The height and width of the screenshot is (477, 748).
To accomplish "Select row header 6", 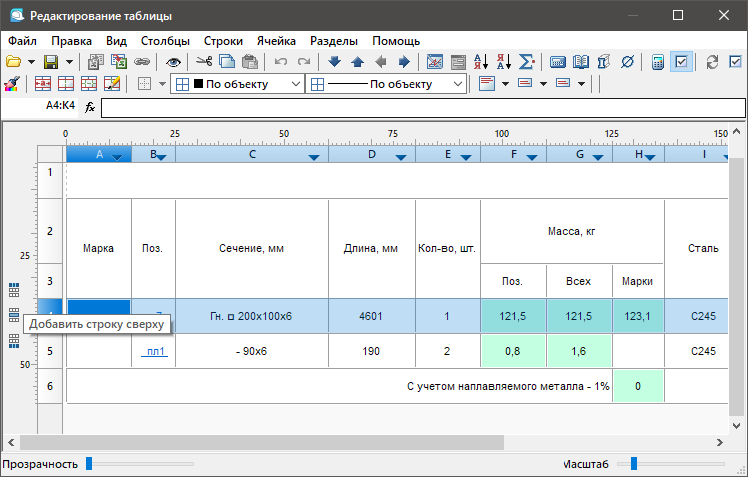I will click(50, 386).
